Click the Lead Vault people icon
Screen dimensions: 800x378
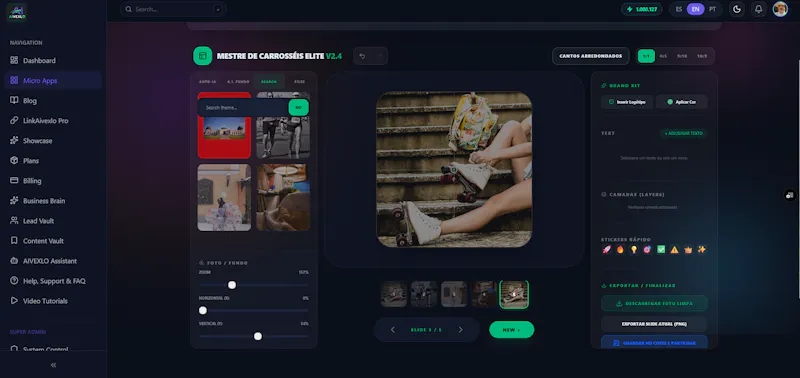14,220
